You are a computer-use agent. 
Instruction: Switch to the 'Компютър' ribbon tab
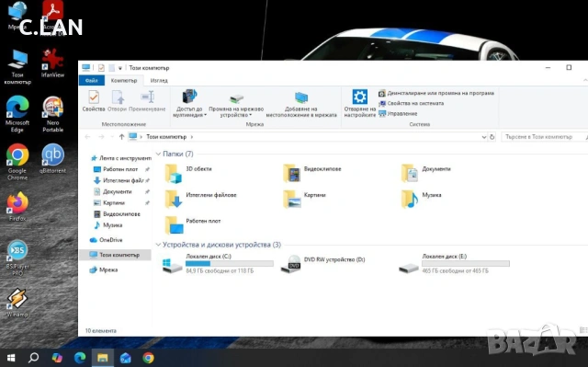pyautogui.click(x=124, y=80)
